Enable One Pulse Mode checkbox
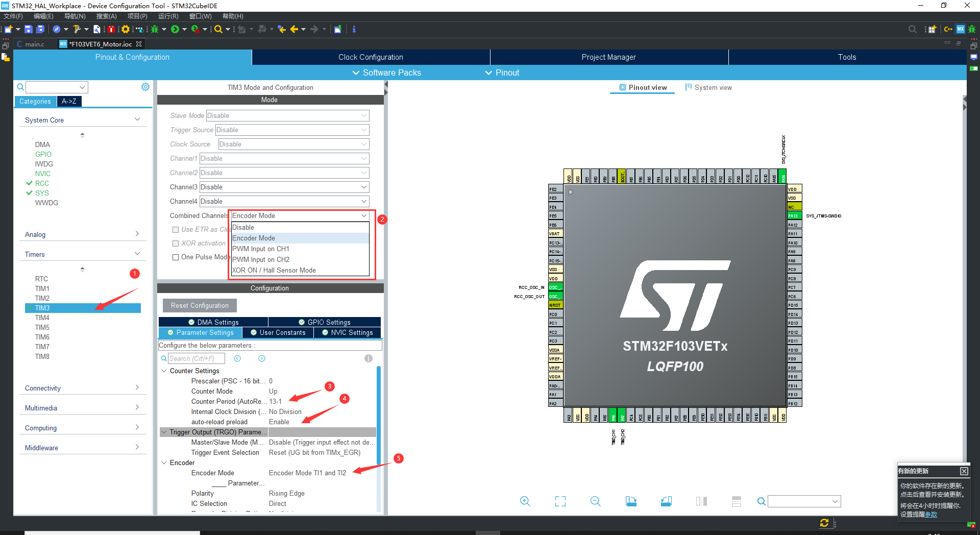The image size is (980, 535). coord(176,257)
